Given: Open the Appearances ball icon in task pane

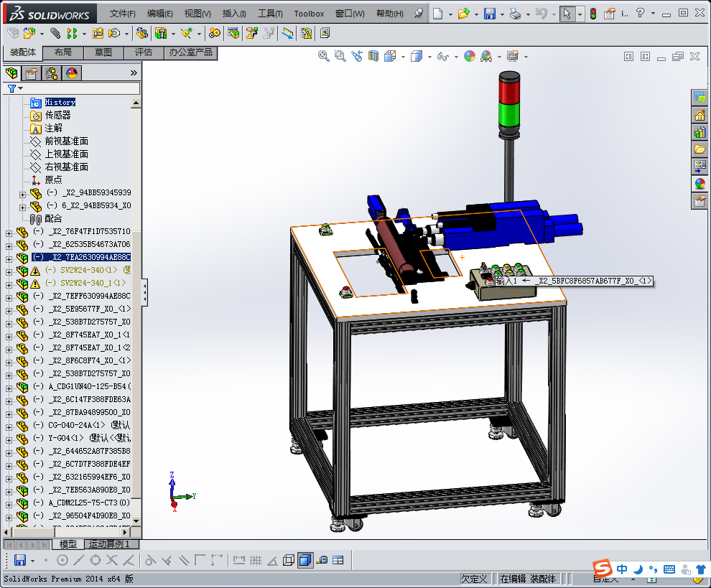Looking at the screenshot, I should tap(700, 184).
